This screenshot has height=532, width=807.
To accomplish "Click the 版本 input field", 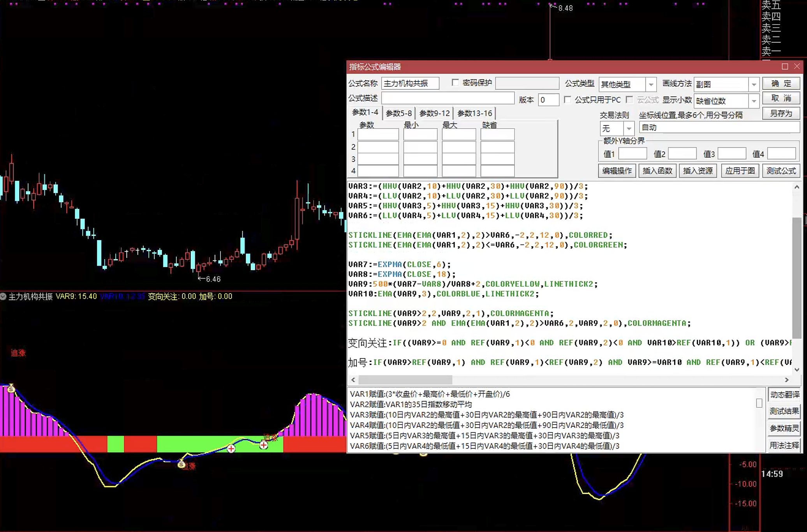I will (x=549, y=100).
